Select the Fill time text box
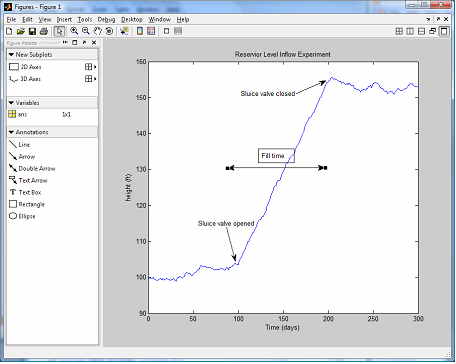This screenshot has width=456, height=364. click(276, 156)
